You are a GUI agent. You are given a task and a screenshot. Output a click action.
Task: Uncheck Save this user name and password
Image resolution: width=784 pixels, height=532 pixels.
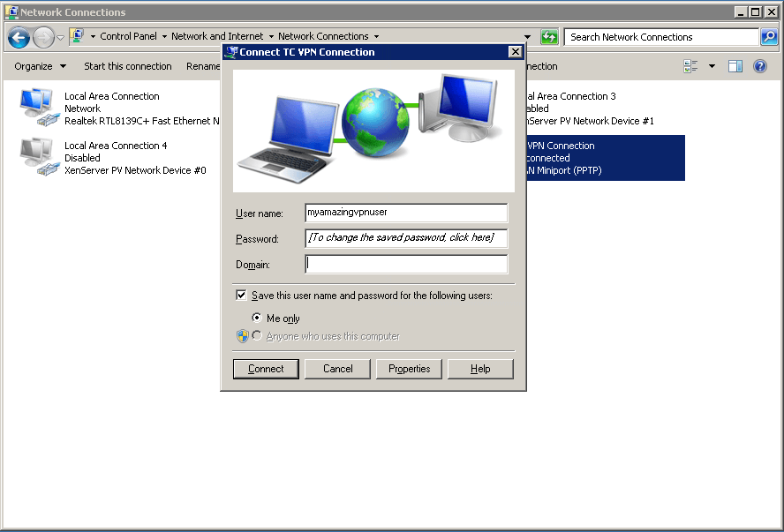coord(241,296)
